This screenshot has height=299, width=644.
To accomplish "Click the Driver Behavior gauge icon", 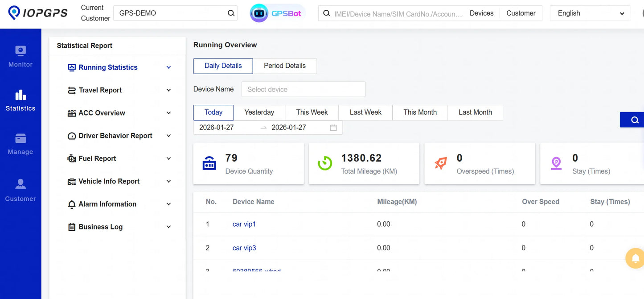I will [72, 136].
